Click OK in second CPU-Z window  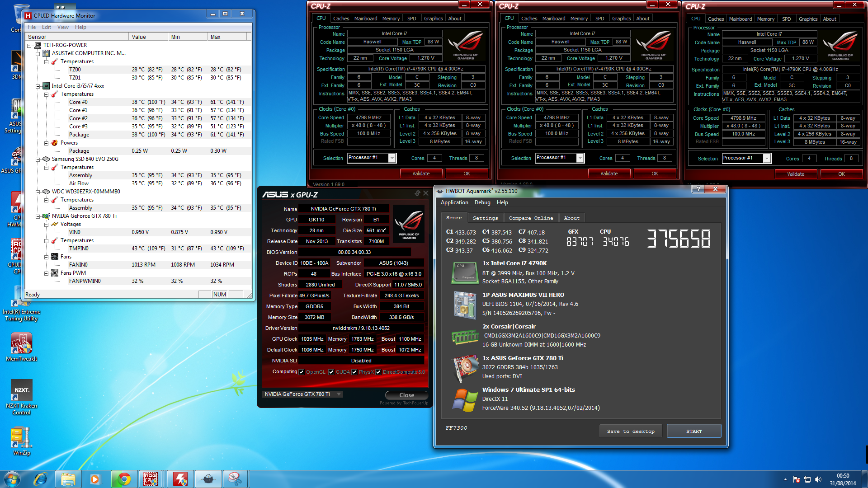(x=655, y=174)
